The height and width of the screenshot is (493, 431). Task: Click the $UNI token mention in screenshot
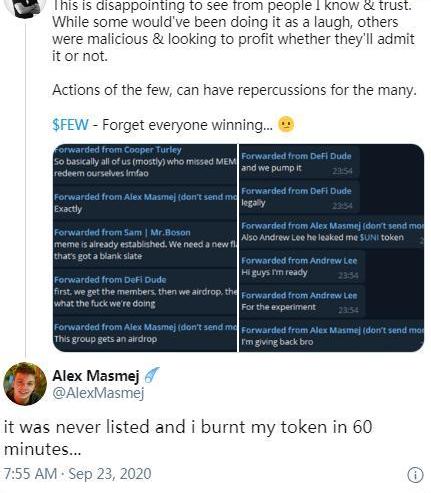click(x=369, y=237)
